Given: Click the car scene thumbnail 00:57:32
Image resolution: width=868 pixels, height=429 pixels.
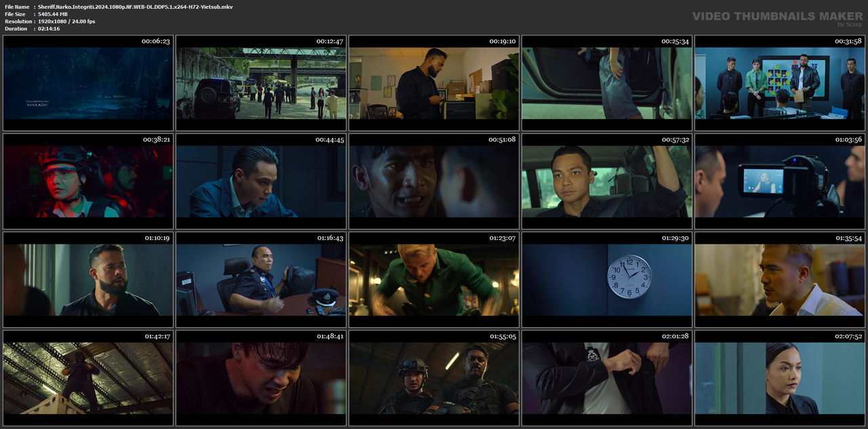Looking at the screenshot, I should 607,182.
